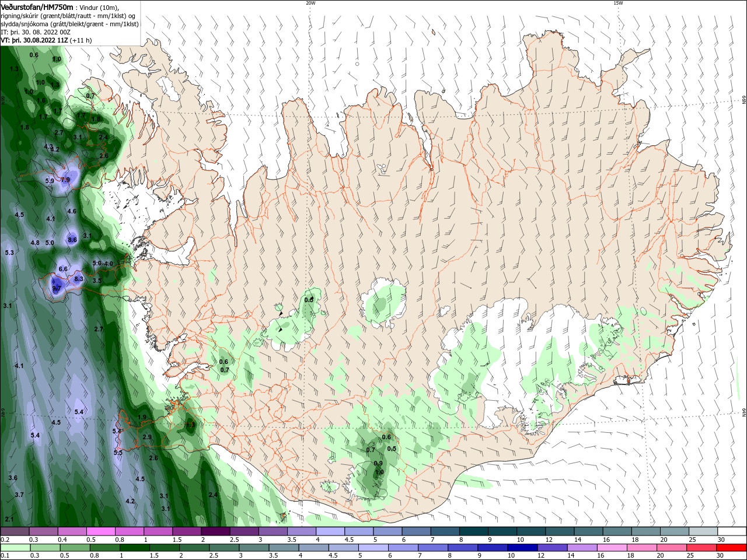The image size is (747, 560).
Task: Click the 0.7 value in the Westfjords
Action: [90, 96]
